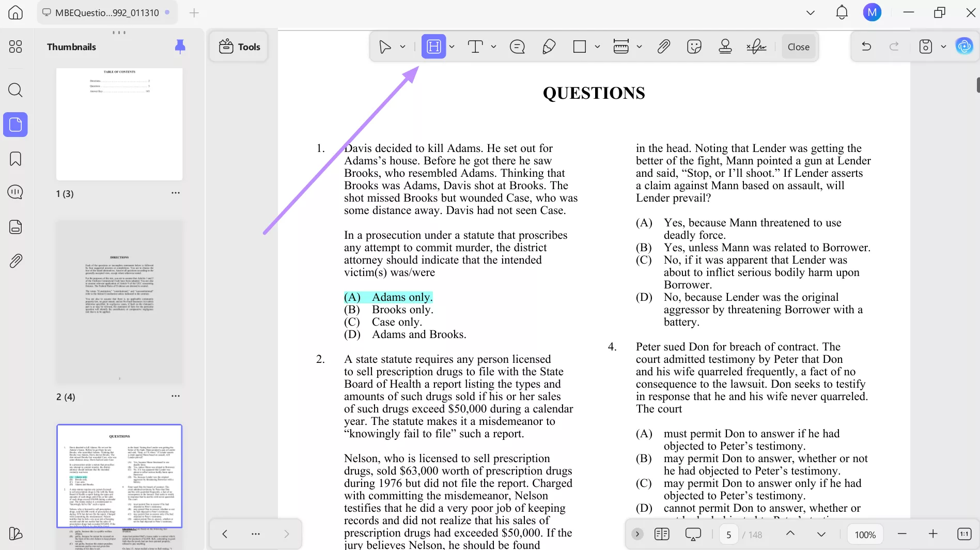The width and height of the screenshot is (980, 550).
Task: Attach a file using the paperclip tool
Action: tap(663, 47)
